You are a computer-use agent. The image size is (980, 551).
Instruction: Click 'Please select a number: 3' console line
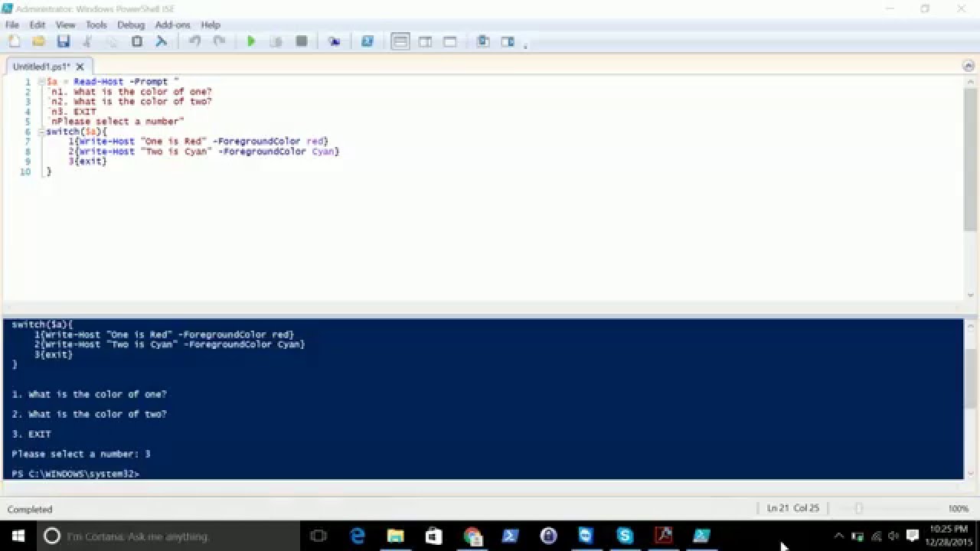[x=80, y=454]
